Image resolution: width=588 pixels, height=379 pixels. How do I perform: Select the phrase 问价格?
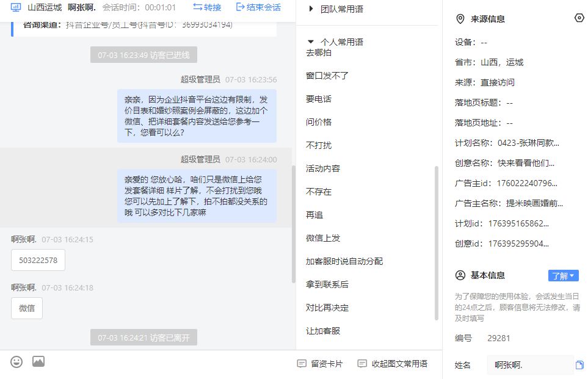click(x=319, y=122)
